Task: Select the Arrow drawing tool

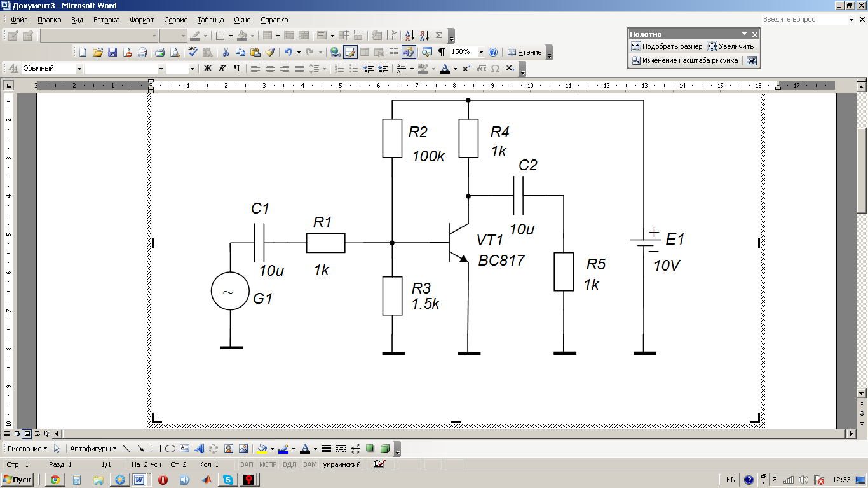Action: (x=140, y=449)
